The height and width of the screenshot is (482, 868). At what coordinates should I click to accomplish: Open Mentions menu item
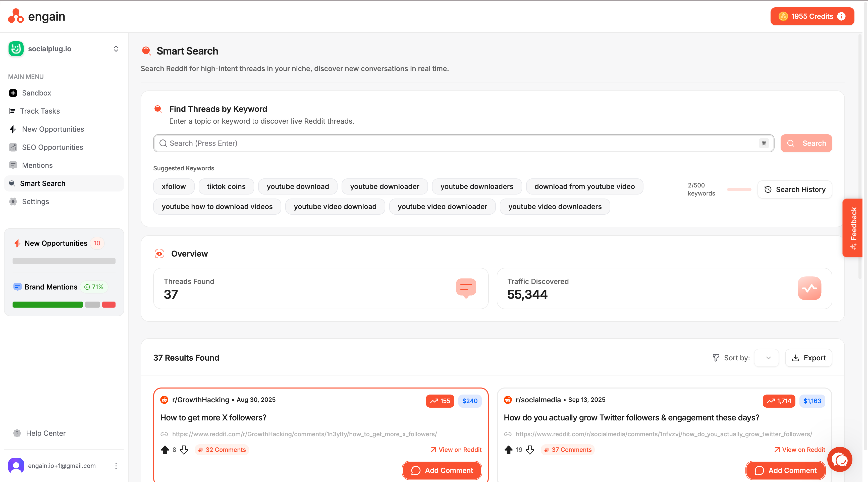pyautogui.click(x=64, y=165)
